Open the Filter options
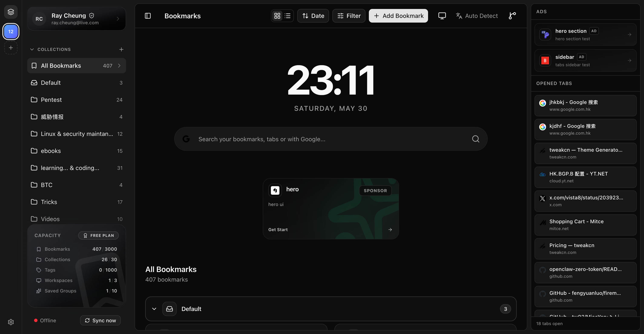The width and height of the screenshot is (644, 334). 349,16
